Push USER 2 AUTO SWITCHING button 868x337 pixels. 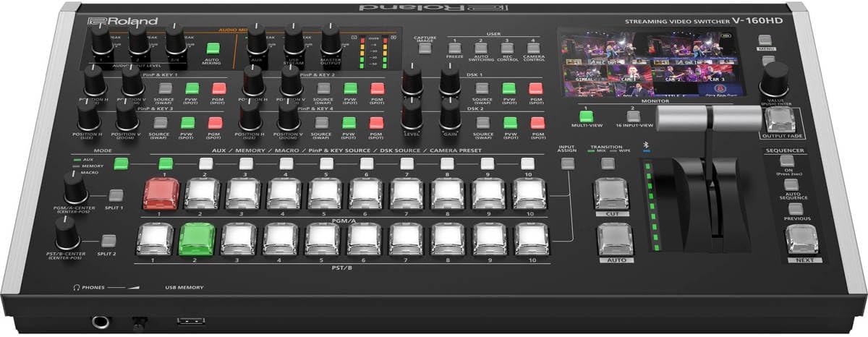481,48
